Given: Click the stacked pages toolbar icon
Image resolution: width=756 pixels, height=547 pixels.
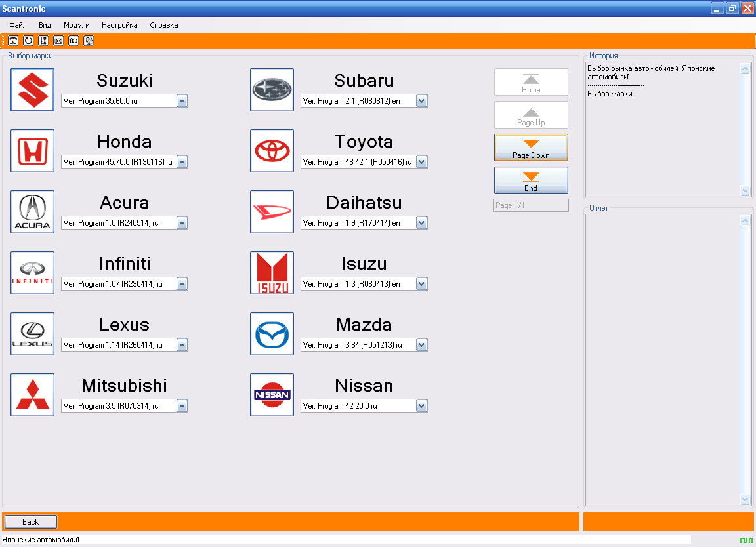Looking at the screenshot, I should coord(89,41).
